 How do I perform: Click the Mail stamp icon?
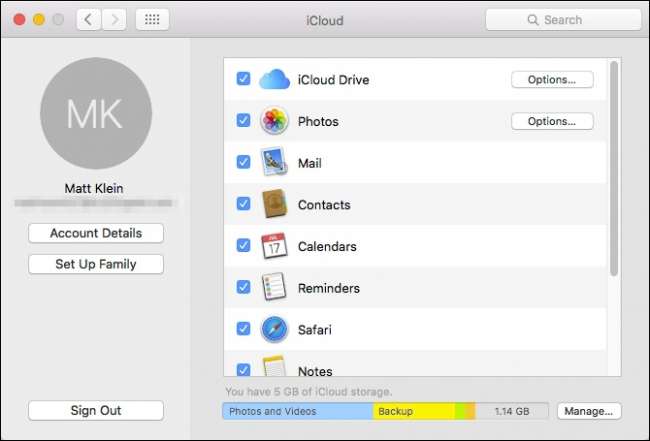pos(274,162)
